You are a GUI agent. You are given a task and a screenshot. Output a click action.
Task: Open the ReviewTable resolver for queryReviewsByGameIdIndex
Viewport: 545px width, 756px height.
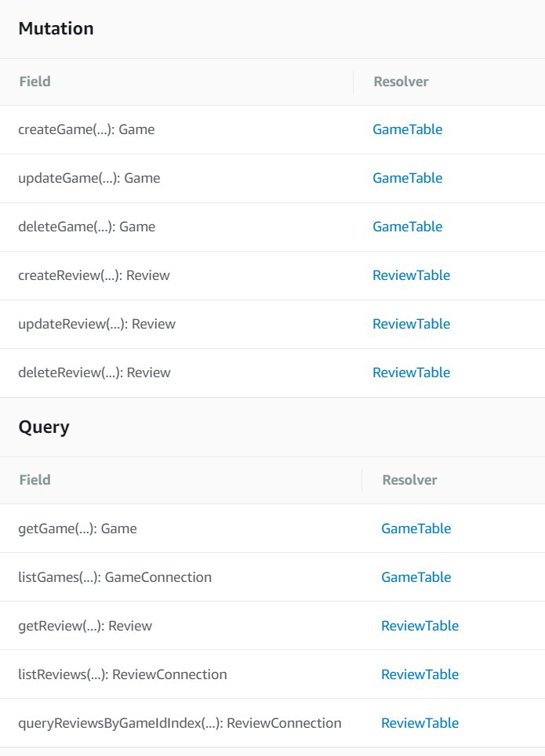420,723
